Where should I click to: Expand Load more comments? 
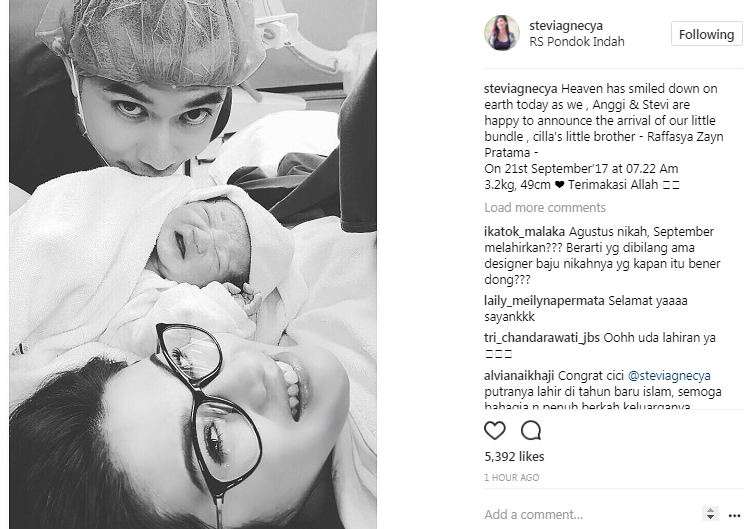[545, 208]
